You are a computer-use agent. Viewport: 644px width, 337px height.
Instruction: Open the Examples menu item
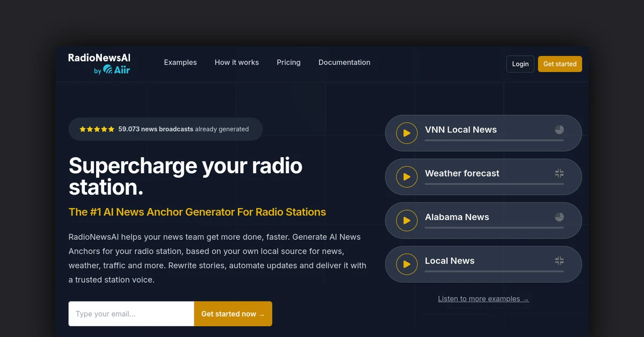(x=180, y=62)
